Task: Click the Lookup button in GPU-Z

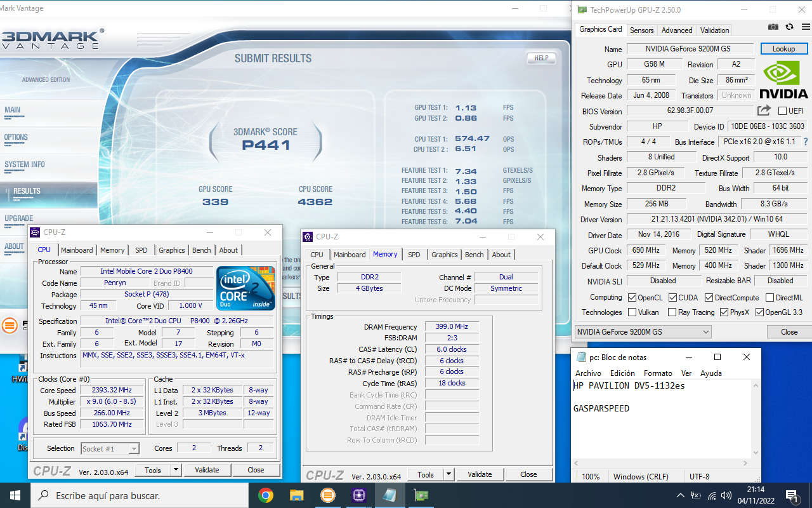Action: pos(783,49)
